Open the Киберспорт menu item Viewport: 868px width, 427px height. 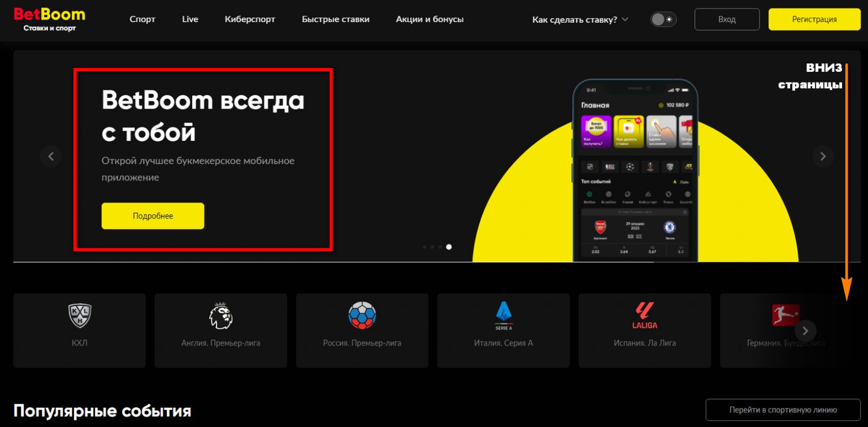(x=250, y=19)
